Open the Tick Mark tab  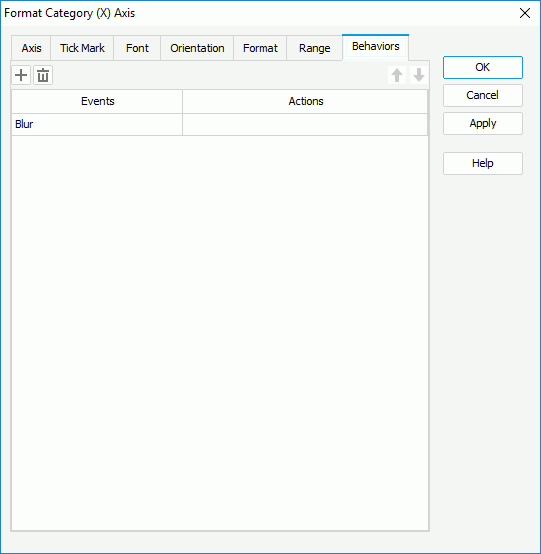pyautogui.click(x=82, y=48)
